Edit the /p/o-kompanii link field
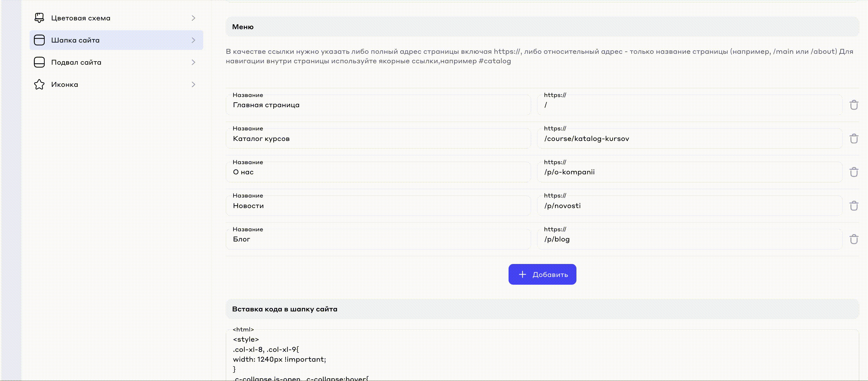 (x=689, y=172)
